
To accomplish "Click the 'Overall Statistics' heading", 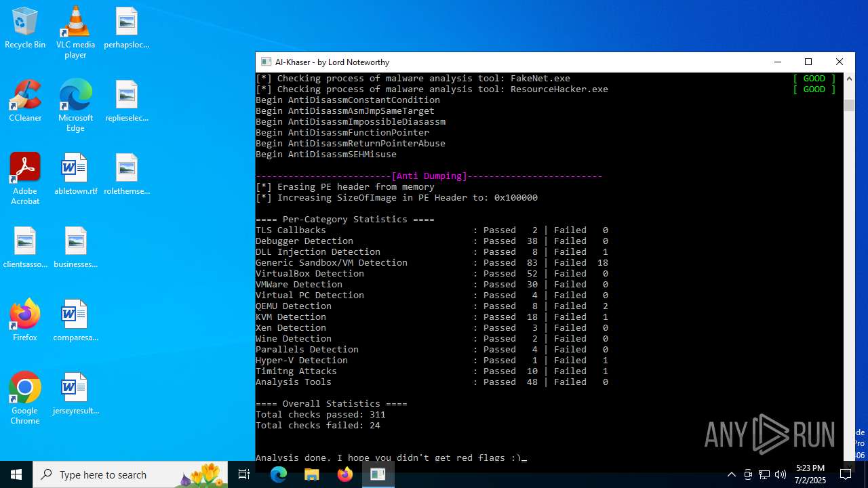I will pos(332,404).
